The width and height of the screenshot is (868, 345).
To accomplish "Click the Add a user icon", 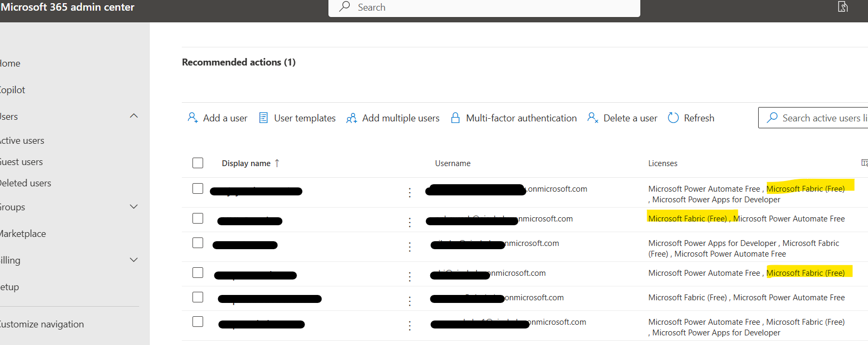I will 192,118.
